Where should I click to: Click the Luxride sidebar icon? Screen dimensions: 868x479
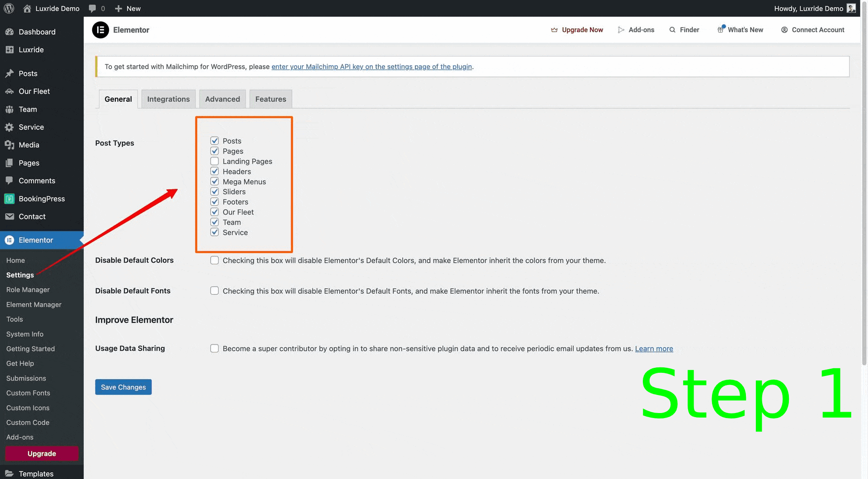coord(9,50)
